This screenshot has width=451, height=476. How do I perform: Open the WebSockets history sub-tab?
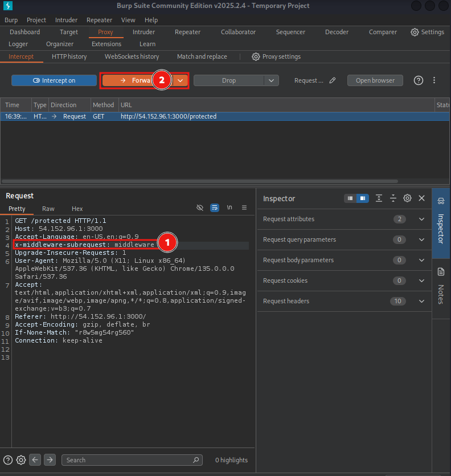pos(132,57)
